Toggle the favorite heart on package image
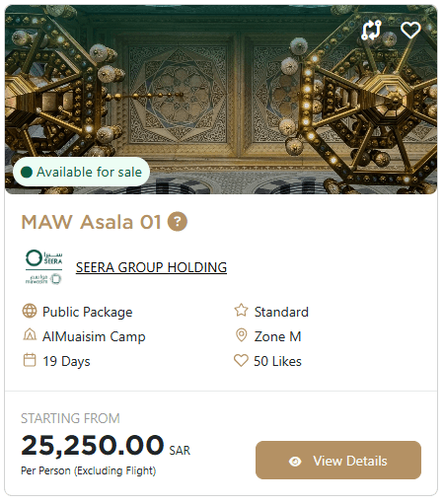Viewport: 444px width, 504px height. [410, 30]
